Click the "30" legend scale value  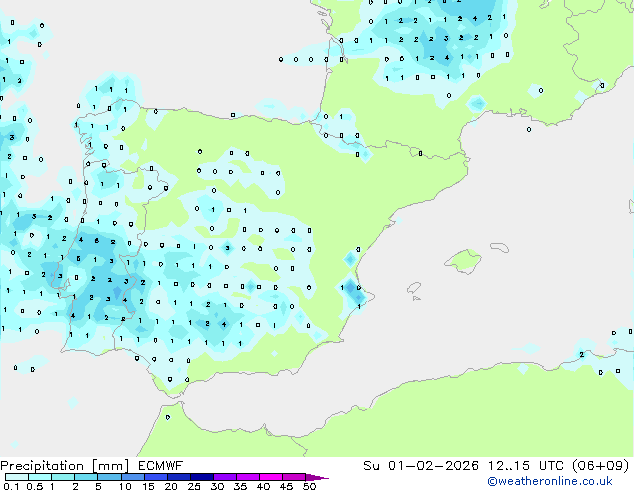217,486
